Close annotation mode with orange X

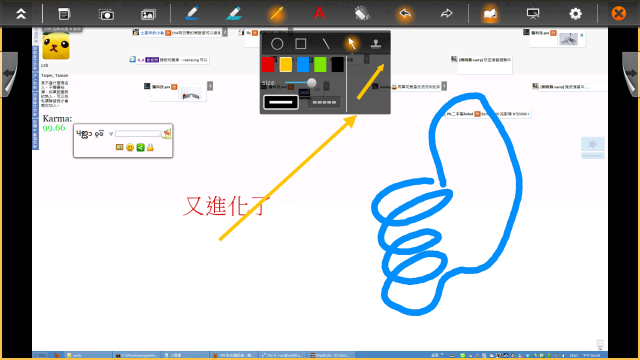click(619, 13)
